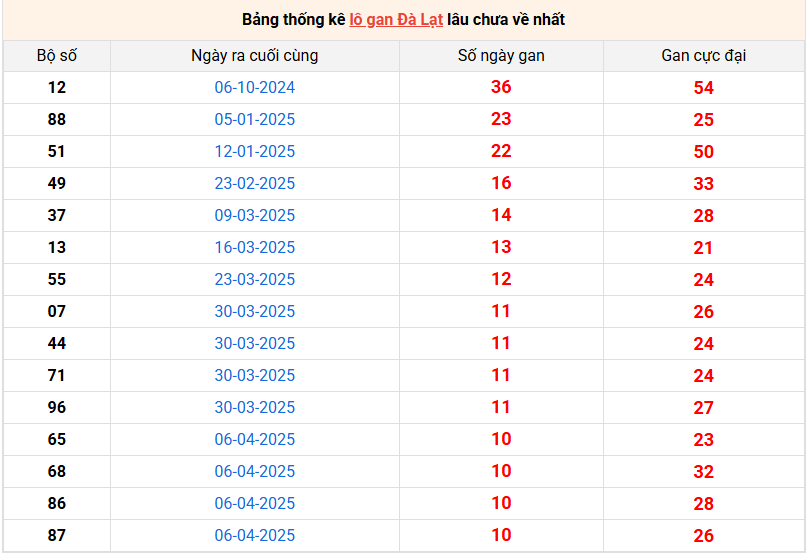Click the gan days value 36
809x554 pixels.
(501, 87)
